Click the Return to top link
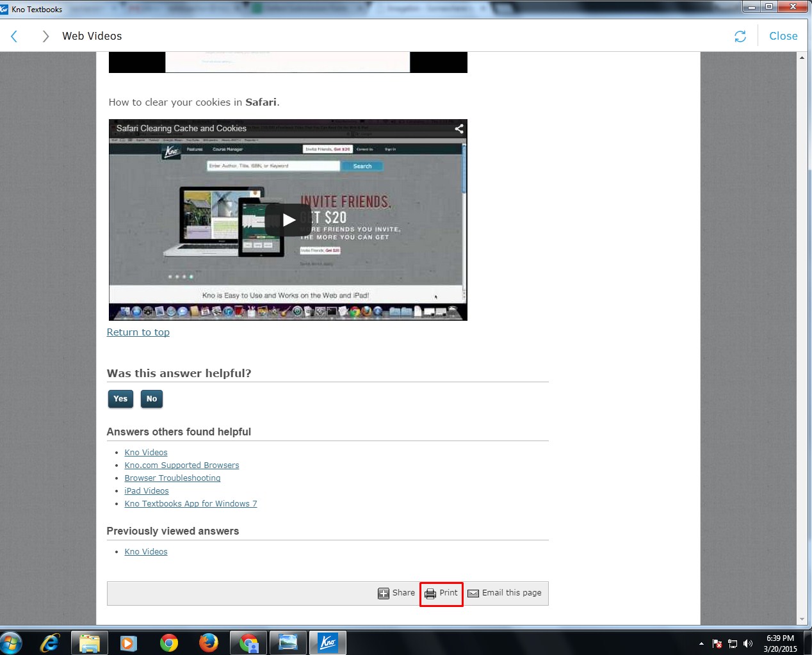Screen dimensions: 812x655 138,332
